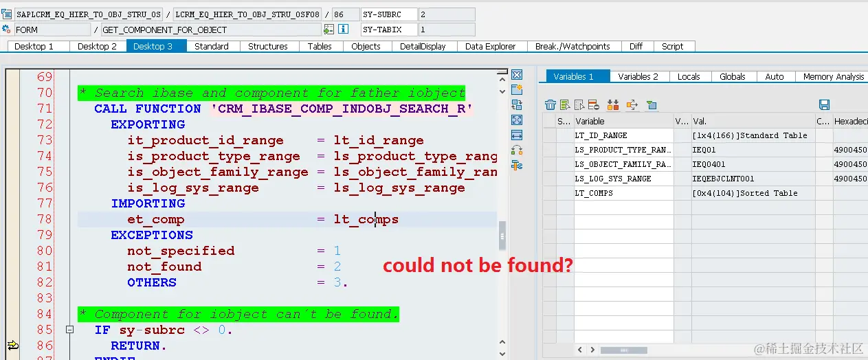The height and width of the screenshot is (360, 868).
Task: Click the orange export arrow icon
Action: click(633, 104)
